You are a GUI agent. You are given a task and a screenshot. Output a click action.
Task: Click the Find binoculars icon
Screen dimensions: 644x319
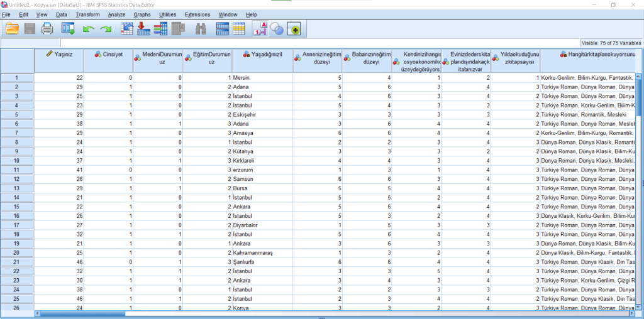[x=201, y=28]
